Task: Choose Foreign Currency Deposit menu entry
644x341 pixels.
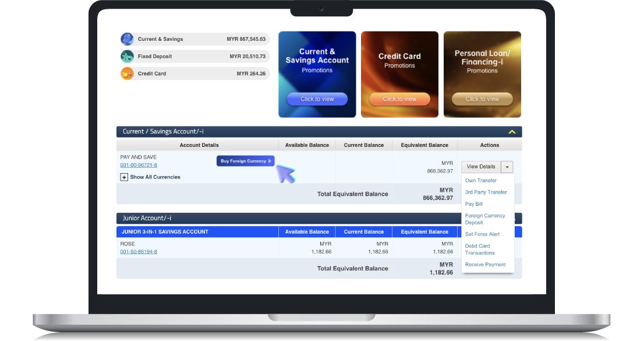Action: pyautogui.click(x=484, y=219)
